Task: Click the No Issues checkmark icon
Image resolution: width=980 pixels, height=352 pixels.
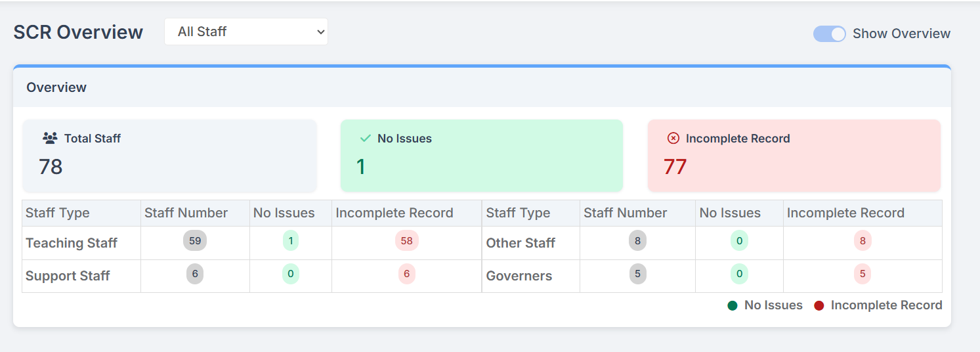Action: tap(366, 139)
